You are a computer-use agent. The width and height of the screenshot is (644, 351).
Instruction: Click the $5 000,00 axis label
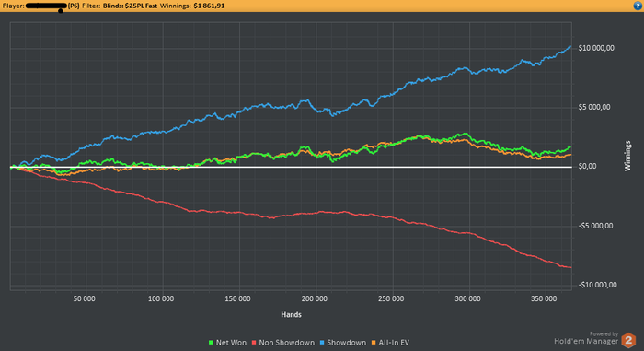(x=594, y=108)
